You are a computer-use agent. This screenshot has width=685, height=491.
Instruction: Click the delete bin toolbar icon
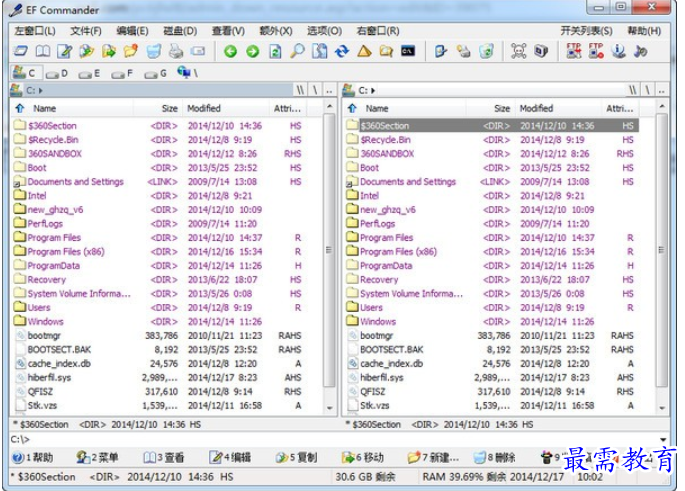(x=153, y=52)
